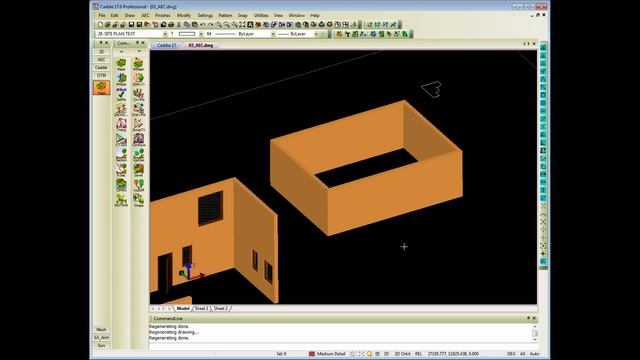
Task: Open the Help menu
Action: point(315,16)
